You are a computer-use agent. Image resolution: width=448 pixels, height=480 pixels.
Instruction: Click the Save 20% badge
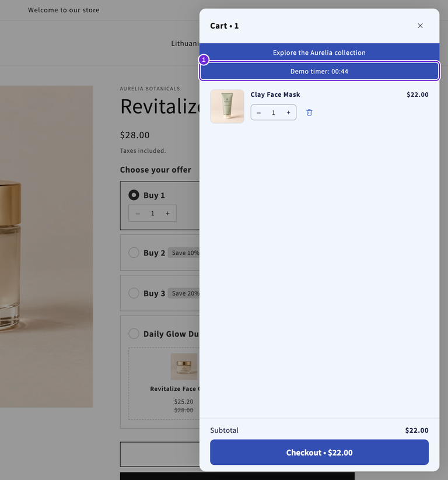185,293
